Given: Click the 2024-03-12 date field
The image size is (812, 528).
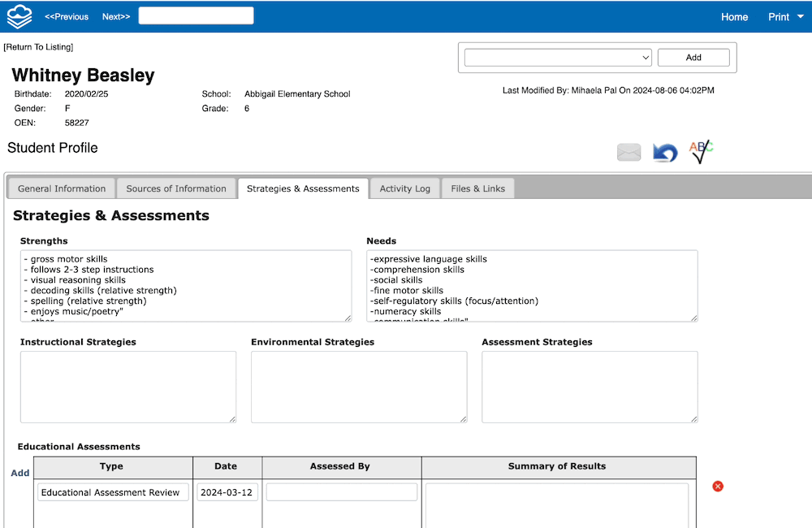Looking at the screenshot, I should 227,492.
